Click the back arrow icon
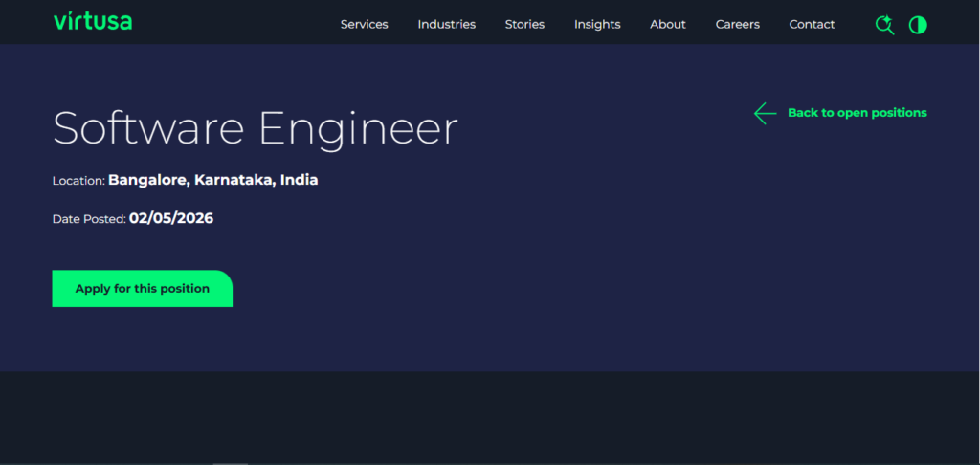The width and height of the screenshot is (980, 465). click(765, 113)
